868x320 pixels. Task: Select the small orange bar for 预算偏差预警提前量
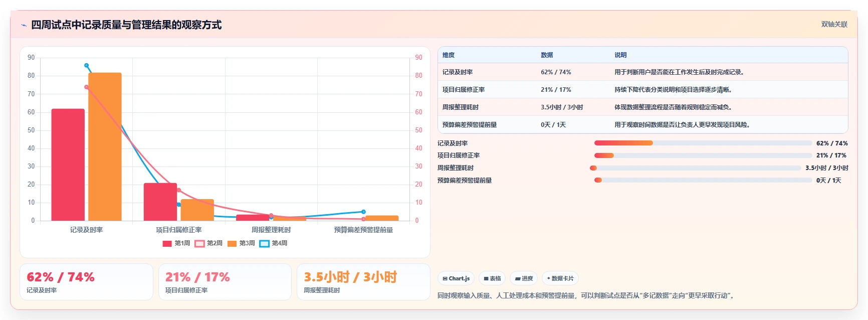382,218
